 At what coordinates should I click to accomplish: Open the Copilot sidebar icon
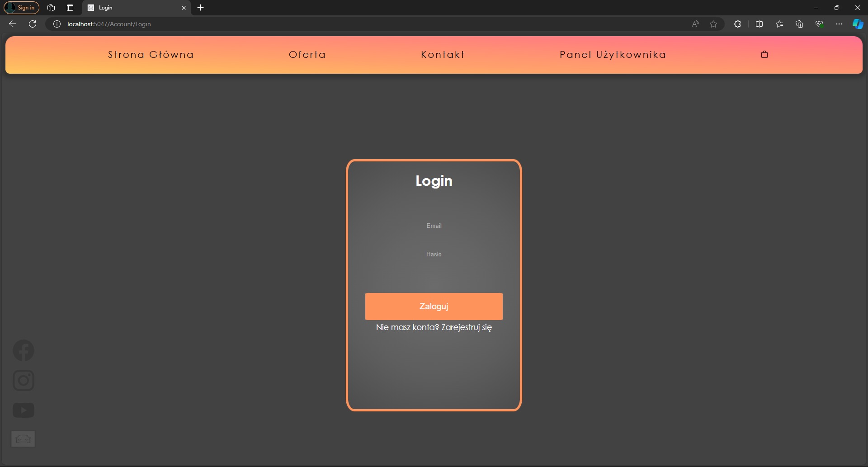pos(858,24)
